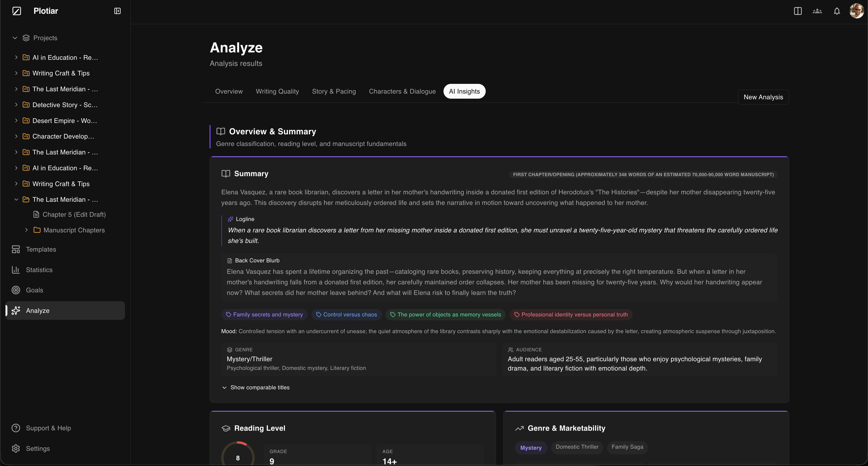The image size is (868, 466).
Task: Click the Desert Empire project folder icon
Action: click(26, 120)
